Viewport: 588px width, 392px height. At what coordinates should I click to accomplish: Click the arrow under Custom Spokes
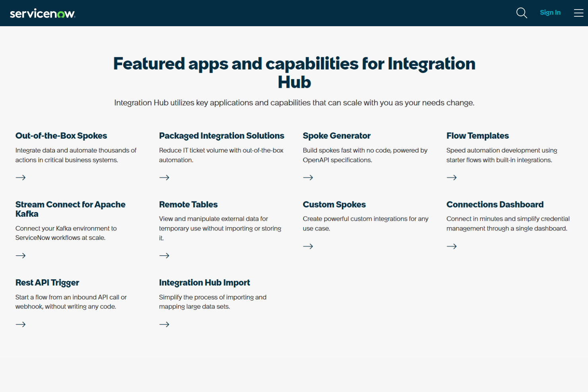(308, 246)
